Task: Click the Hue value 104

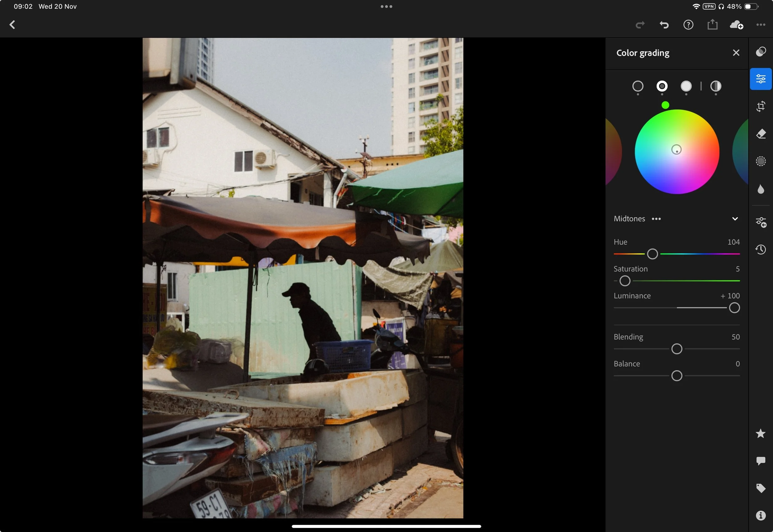Action: point(733,242)
